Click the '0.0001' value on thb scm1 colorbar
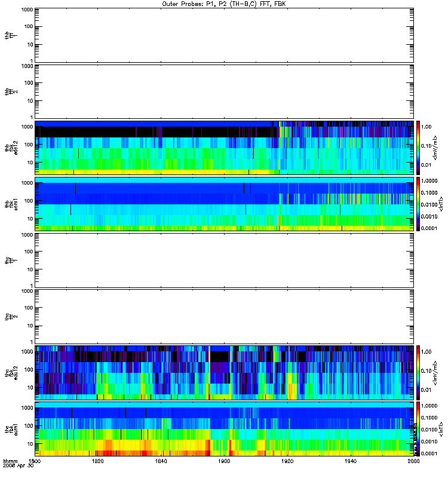 pyautogui.click(x=429, y=228)
